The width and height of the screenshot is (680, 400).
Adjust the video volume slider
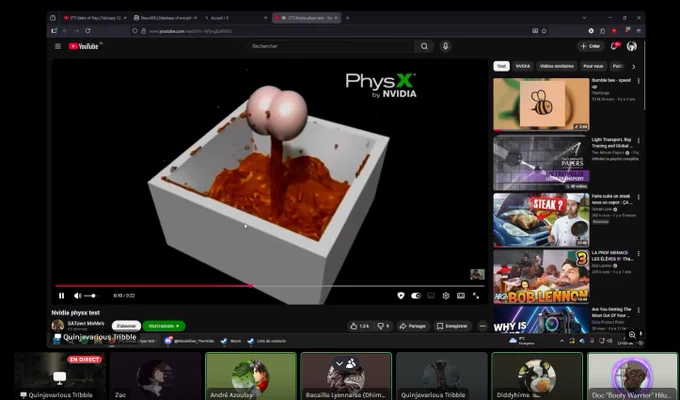pyautogui.click(x=92, y=296)
